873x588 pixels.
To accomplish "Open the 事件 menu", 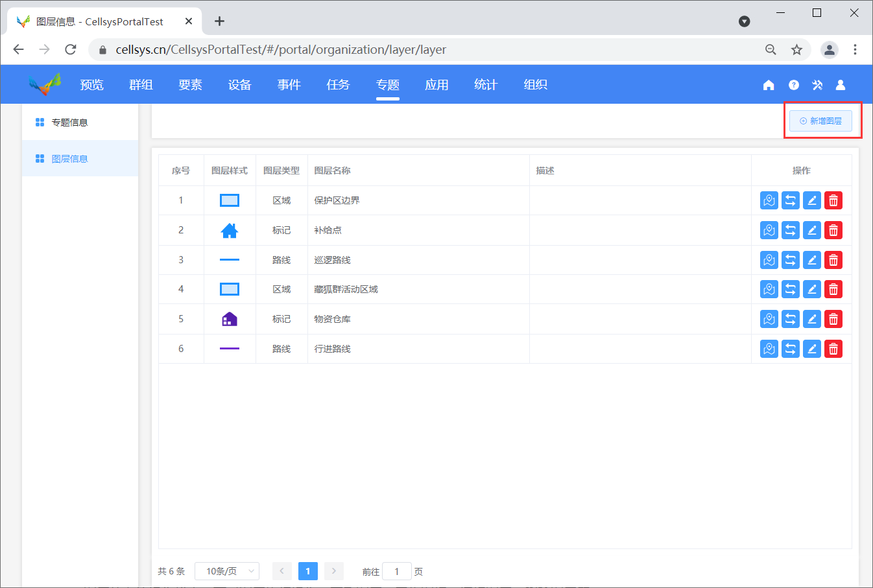I will click(x=289, y=85).
